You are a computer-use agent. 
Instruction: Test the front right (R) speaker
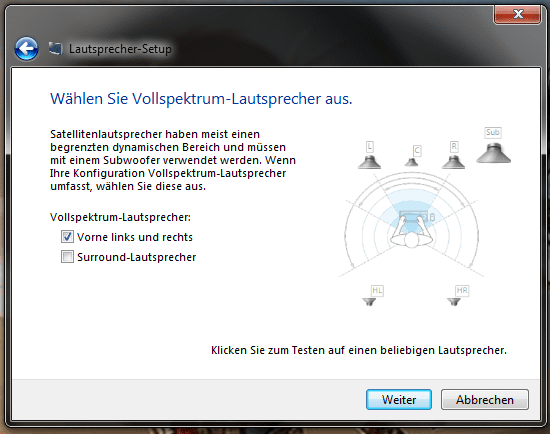tap(453, 162)
